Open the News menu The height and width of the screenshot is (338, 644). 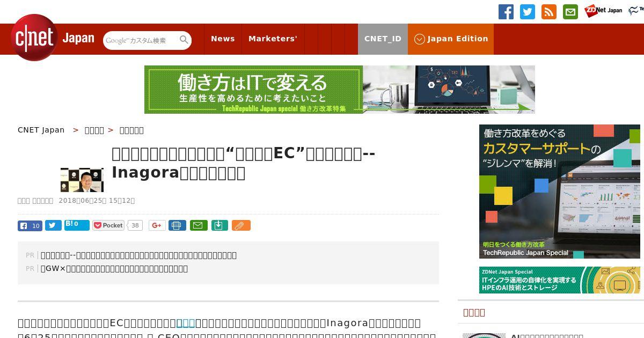[x=223, y=39]
